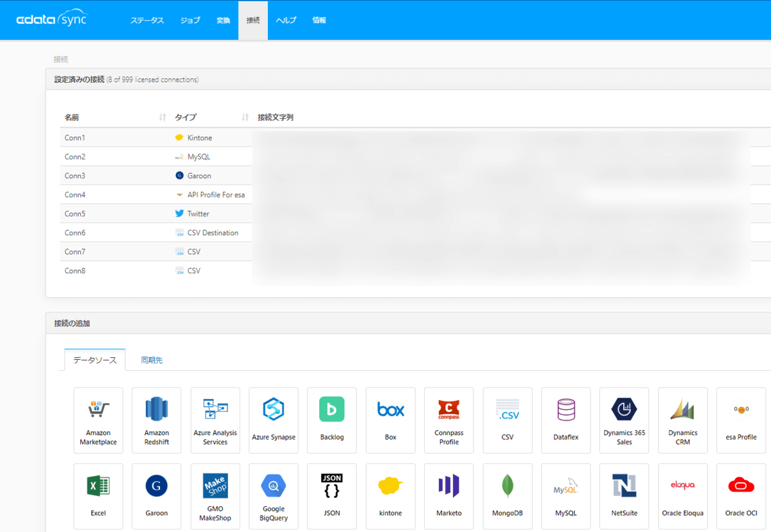Add an Excel data source connection
Image resolution: width=771 pixels, height=532 pixels.
pos(98,497)
